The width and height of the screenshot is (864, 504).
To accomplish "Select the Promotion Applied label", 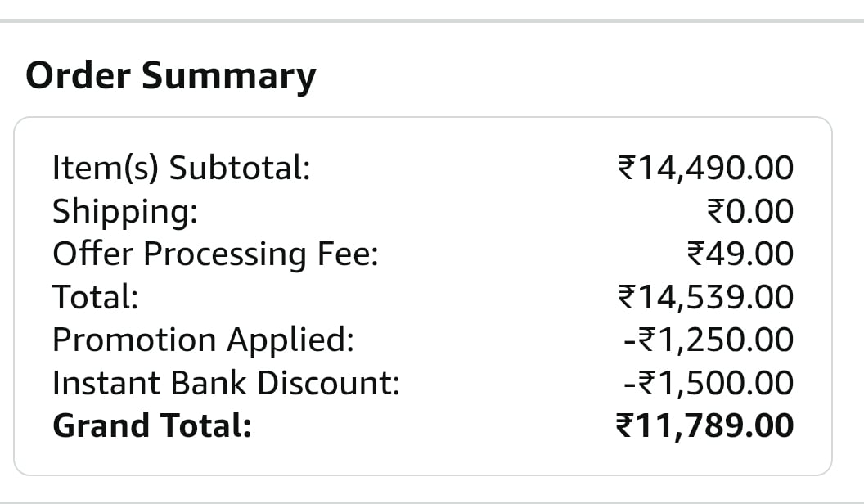I will (203, 340).
